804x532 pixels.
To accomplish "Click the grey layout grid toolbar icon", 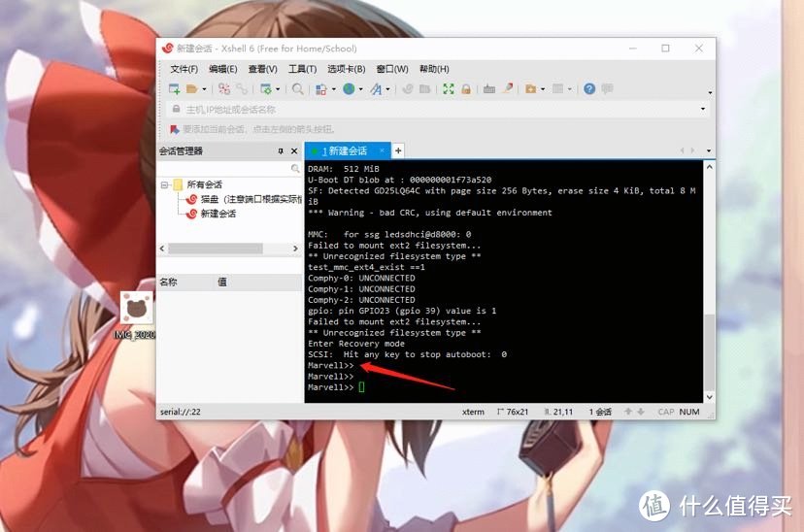I will point(558,88).
